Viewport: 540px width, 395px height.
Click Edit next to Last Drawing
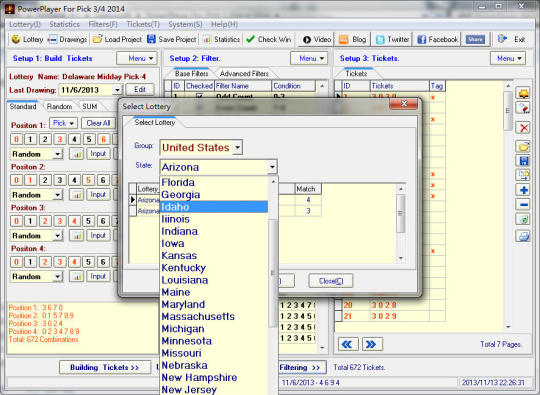click(x=139, y=90)
